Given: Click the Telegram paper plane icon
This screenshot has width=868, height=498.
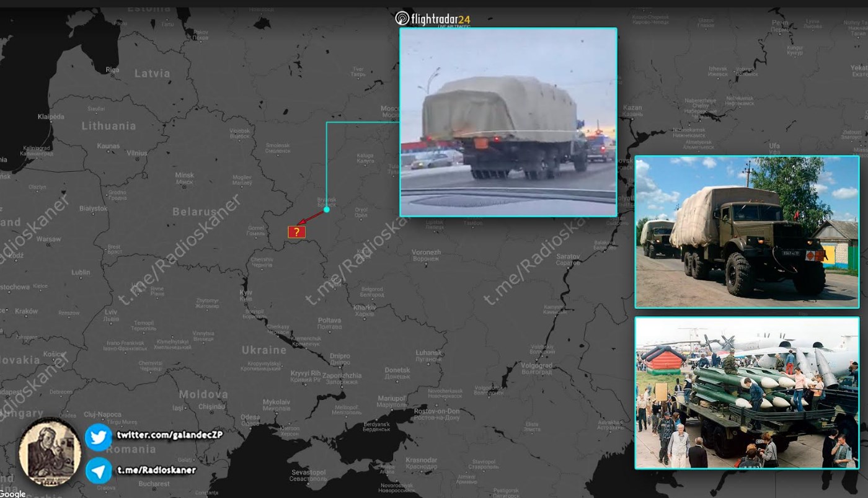Looking at the screenshot, I should coord(98,471).
